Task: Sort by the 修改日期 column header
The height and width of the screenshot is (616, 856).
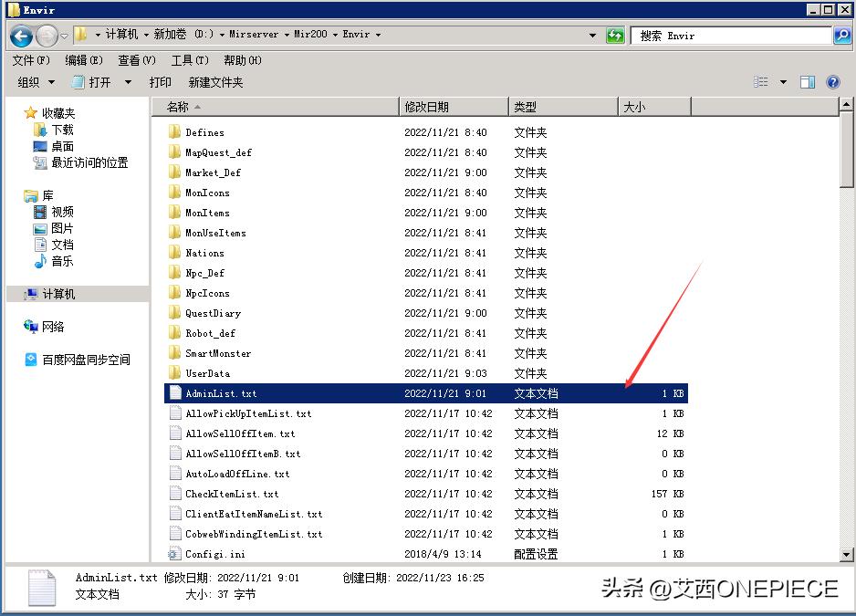Action: [454, 107]
